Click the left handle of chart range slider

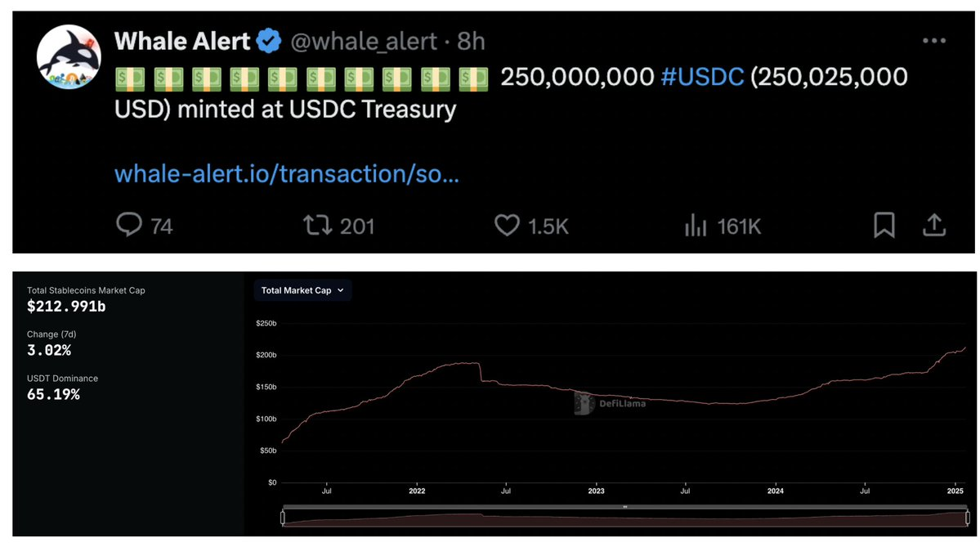tap(283, 518)
